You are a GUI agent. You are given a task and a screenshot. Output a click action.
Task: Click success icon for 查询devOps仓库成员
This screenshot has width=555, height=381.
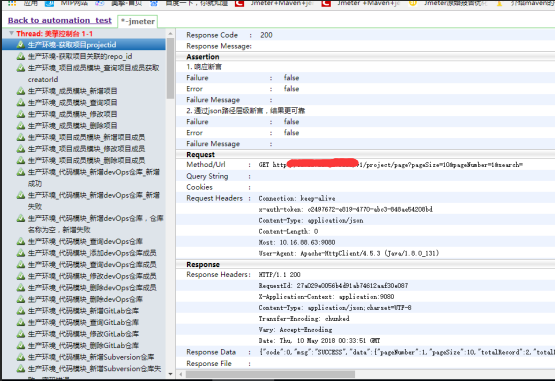point(21,265)
